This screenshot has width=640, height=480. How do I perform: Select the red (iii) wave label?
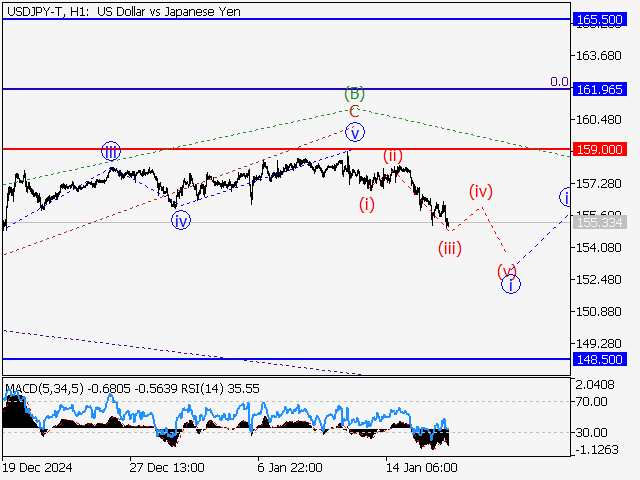click(449, 249)
